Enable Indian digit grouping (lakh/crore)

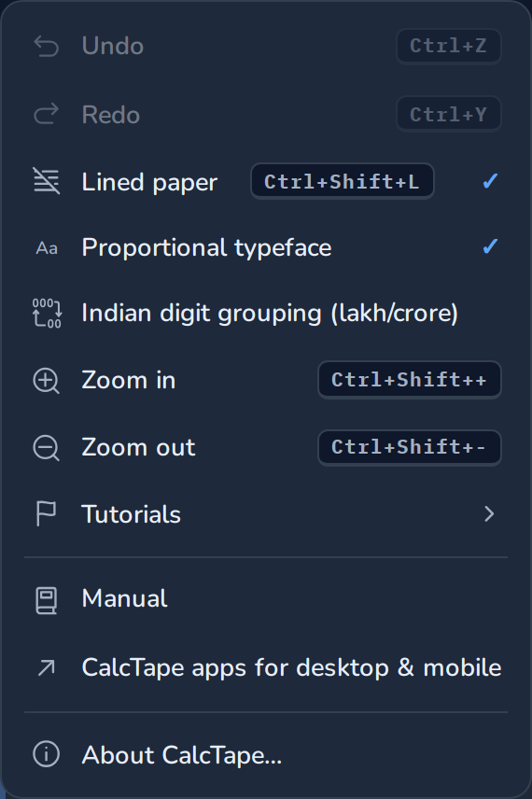pyautogui.click(x=266, y=313)
